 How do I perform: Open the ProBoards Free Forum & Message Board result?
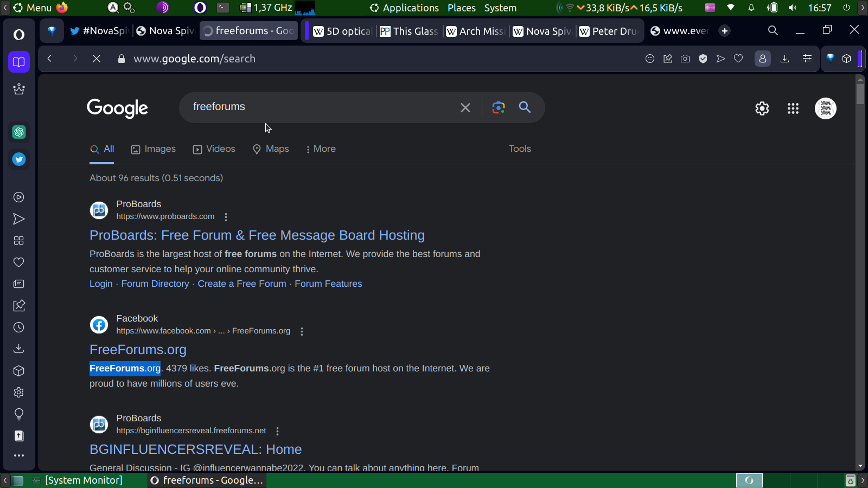point(257,235)
